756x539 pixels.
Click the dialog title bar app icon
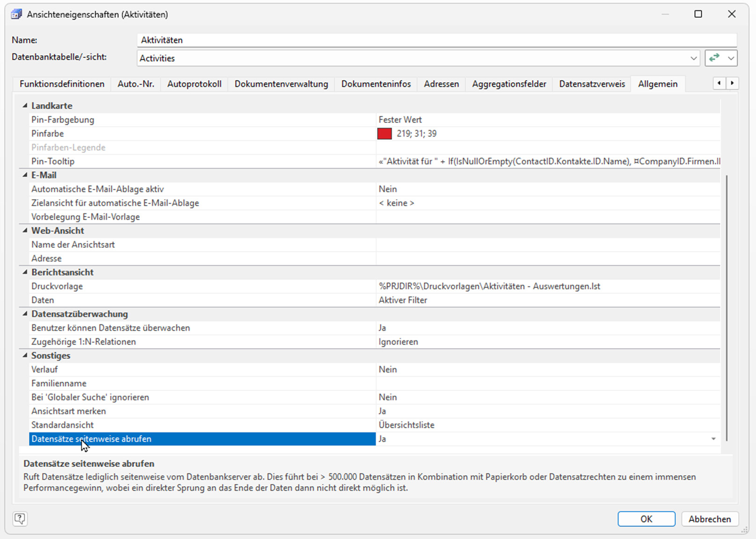point(16,14)
